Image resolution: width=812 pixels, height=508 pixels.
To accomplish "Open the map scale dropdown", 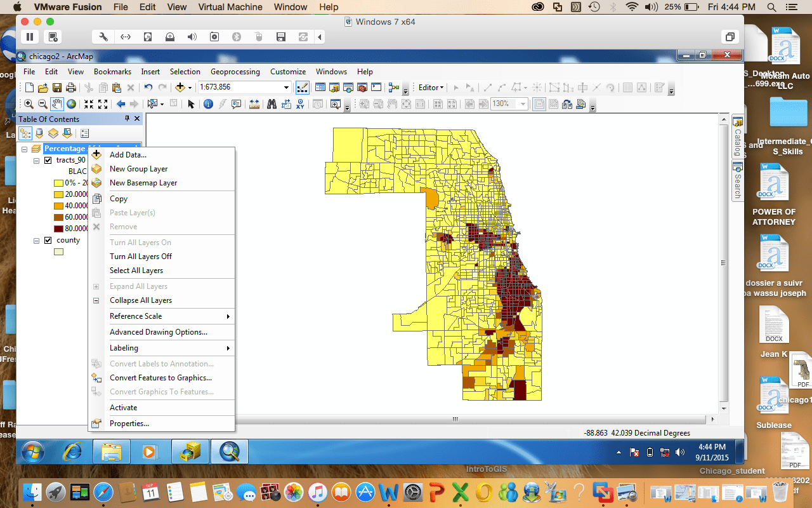I will click(287, 88).
